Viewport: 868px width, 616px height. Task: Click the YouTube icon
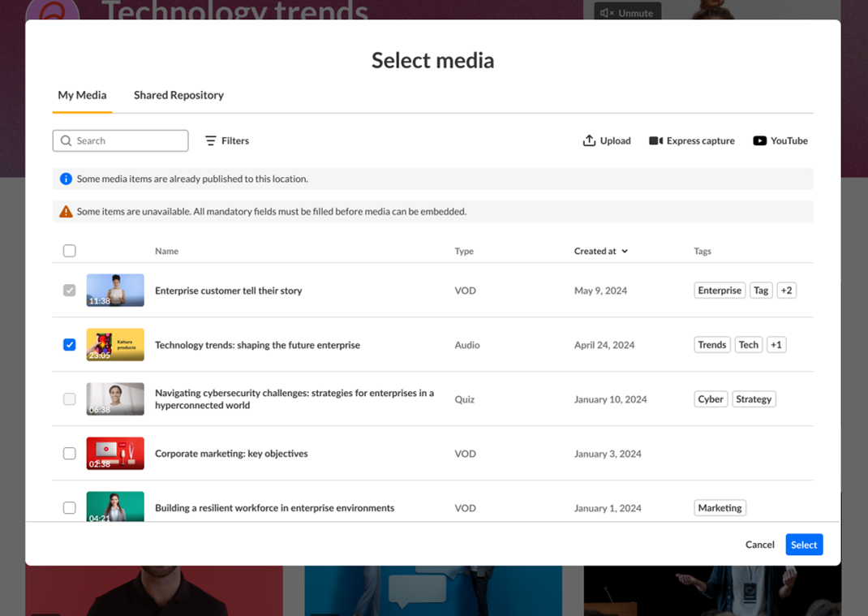pyautogui.click(x=759, y=140)
